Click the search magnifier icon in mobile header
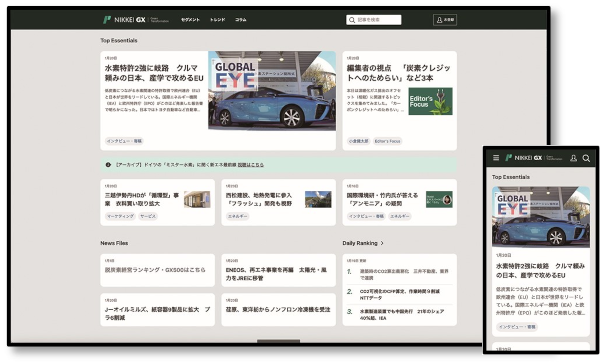600x364 pixels. (586, 158)
